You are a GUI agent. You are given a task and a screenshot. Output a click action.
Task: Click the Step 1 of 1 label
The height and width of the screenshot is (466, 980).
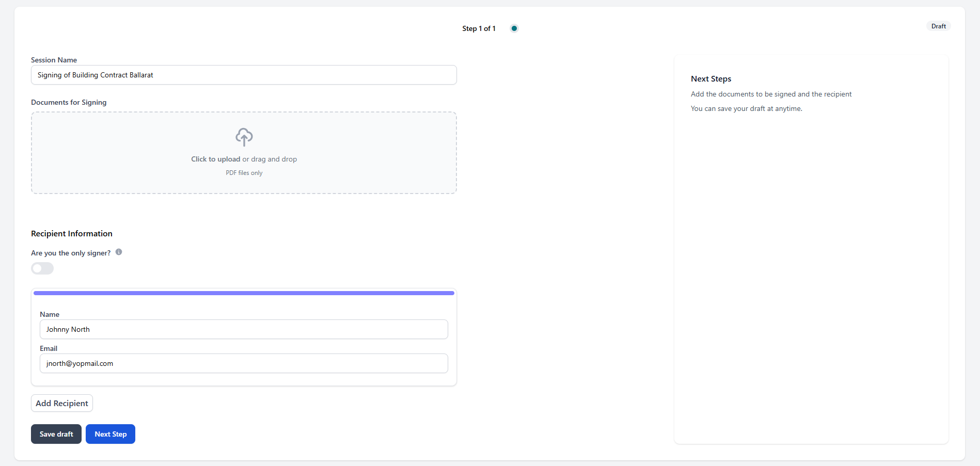[478, 28]
